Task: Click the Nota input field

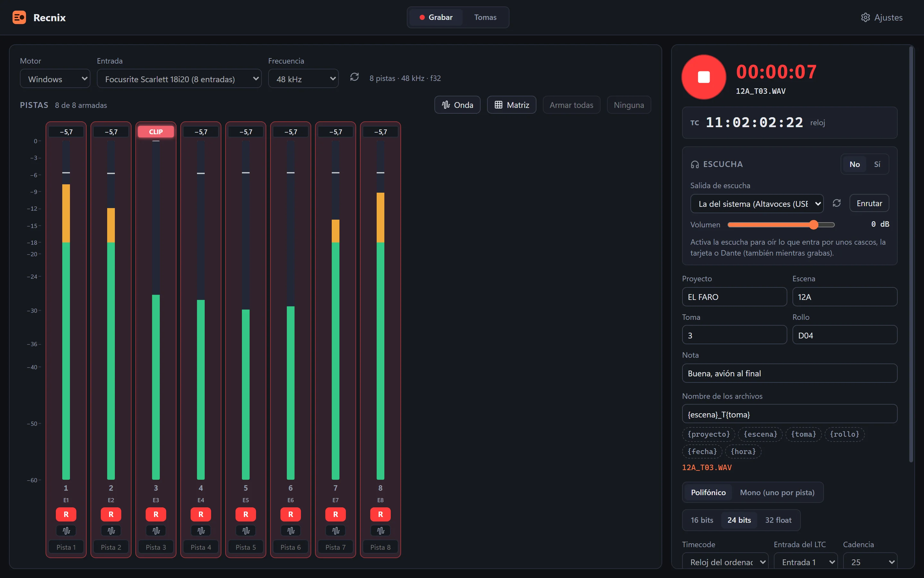Action: coord(789,373)
